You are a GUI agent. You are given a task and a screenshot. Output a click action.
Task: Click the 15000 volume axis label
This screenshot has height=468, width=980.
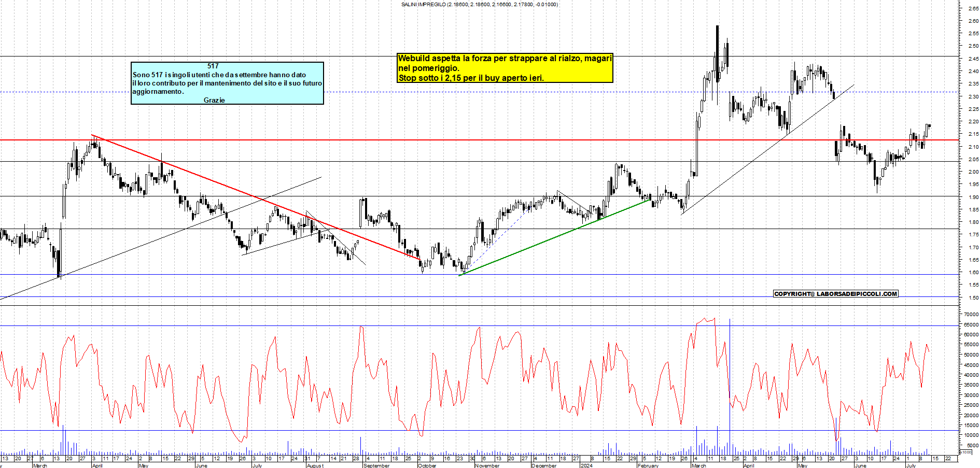click(971, 426)
